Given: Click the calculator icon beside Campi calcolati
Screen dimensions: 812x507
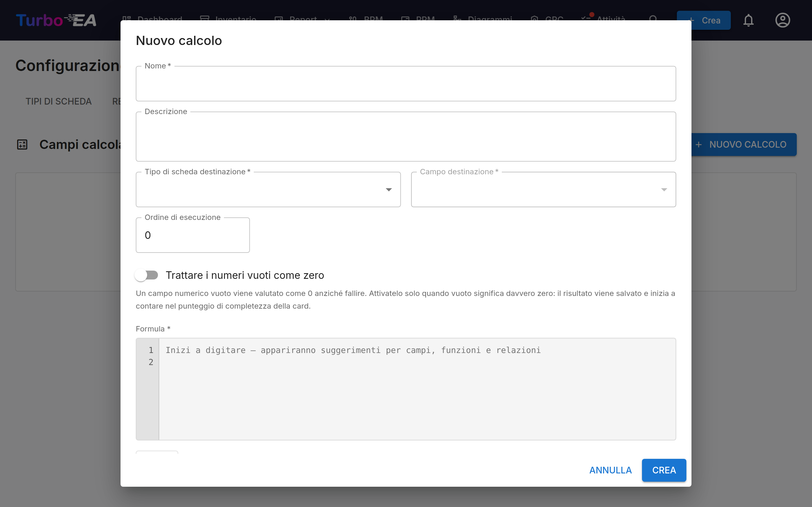Looking at the screenshot, I should pos(22,144).
